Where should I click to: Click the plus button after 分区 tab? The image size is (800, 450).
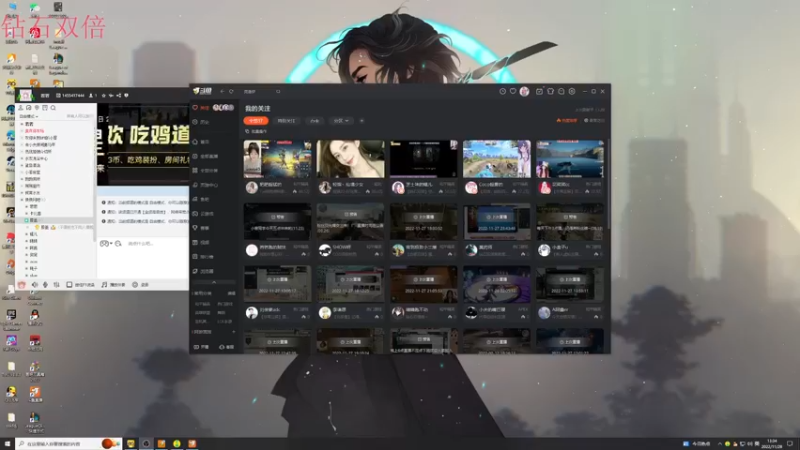[362, 121]
